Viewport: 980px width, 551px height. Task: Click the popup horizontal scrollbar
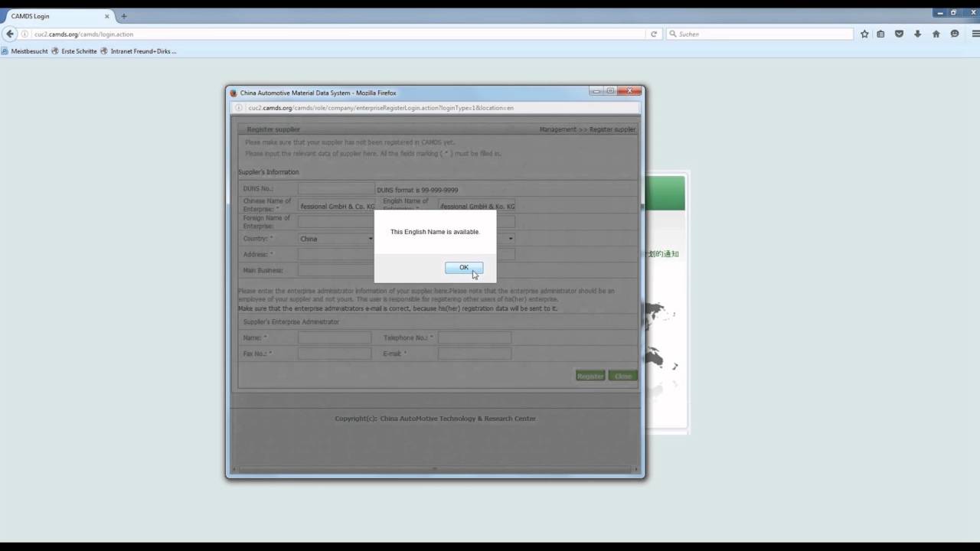(435, 469)
